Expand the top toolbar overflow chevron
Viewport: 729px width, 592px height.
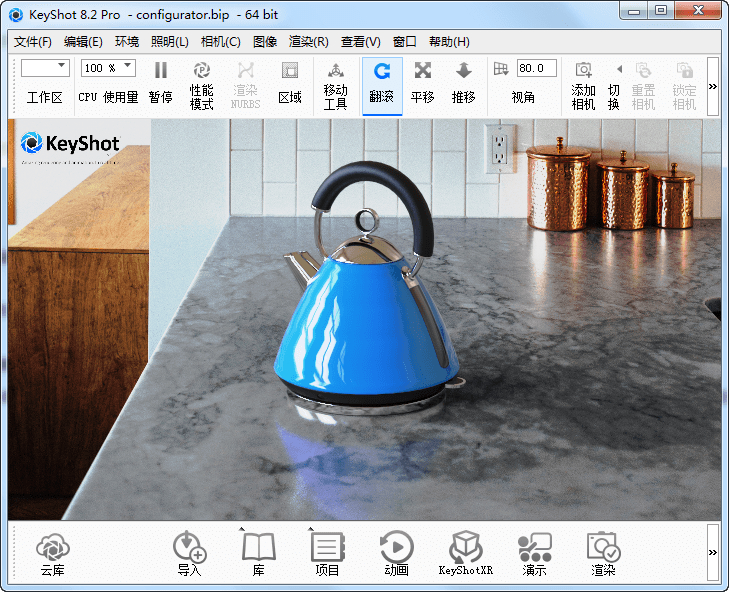[x=712, y=87]
